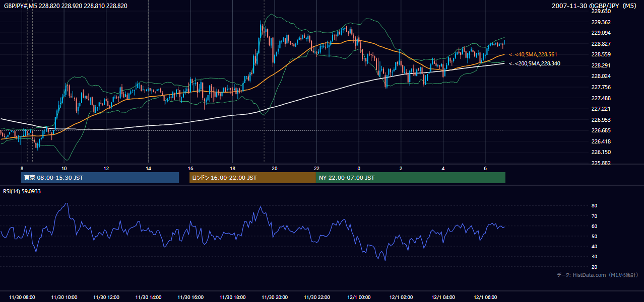Click hour label 18 under price chart
This screenshot has height=302, width=644.
coord(232,168)
